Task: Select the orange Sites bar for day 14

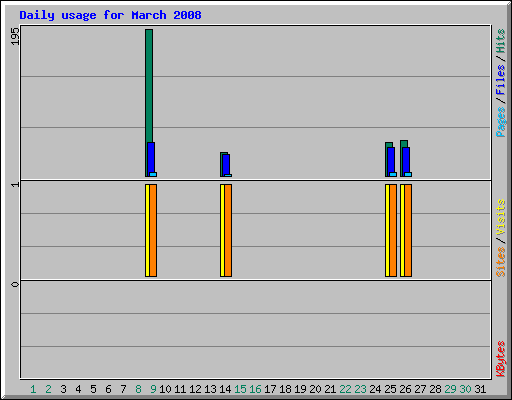Action: pos(228,230)
